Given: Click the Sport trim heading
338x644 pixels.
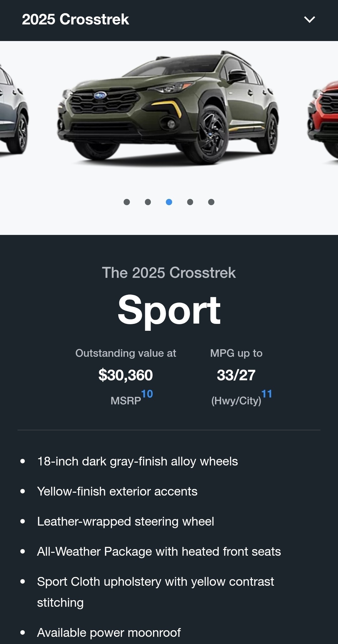Looking at the screenshot, I should pos(169,311).
